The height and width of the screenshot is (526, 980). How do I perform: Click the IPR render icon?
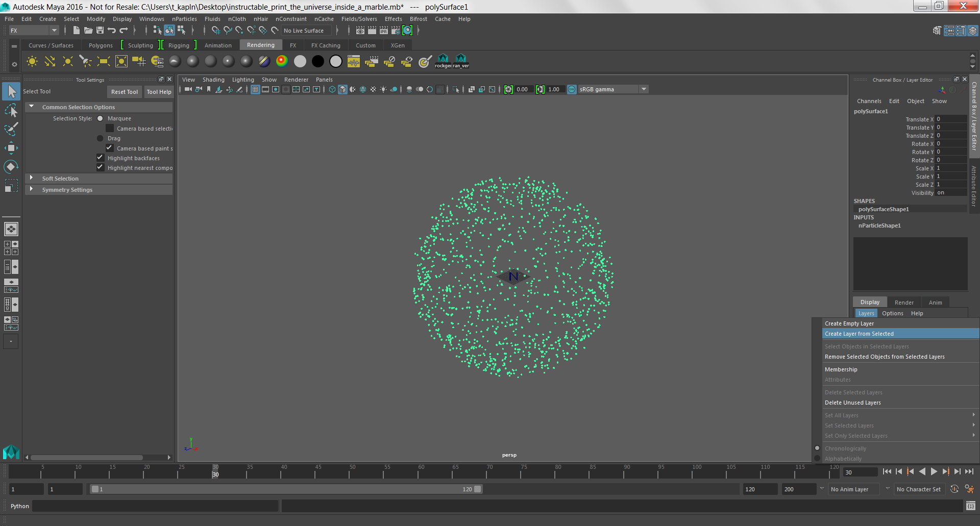[384, 31]
